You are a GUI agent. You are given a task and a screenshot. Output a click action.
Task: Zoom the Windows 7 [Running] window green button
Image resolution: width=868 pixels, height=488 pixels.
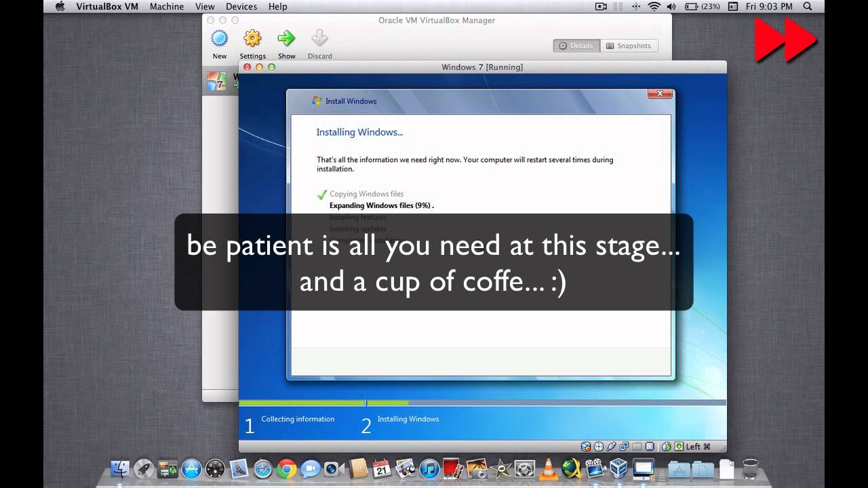(x=271, y=67)
